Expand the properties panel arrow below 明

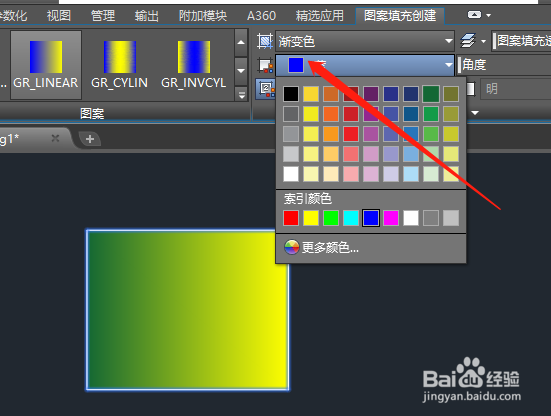475,113
